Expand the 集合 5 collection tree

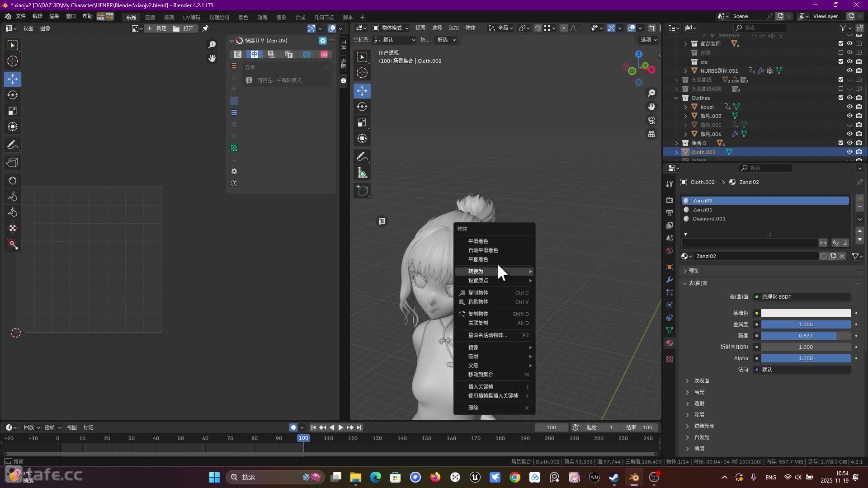[x=677, y=143]
